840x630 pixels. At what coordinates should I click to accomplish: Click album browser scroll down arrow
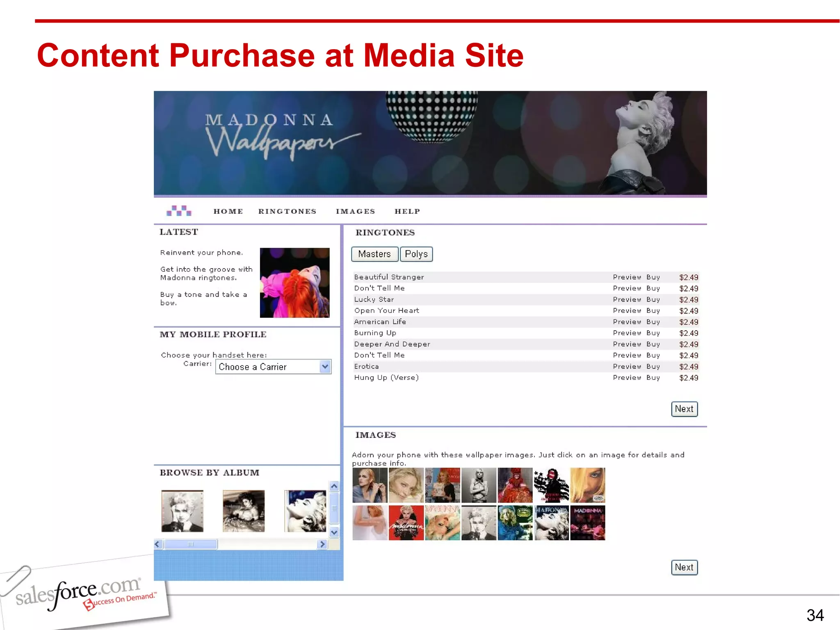coord(334,532)
